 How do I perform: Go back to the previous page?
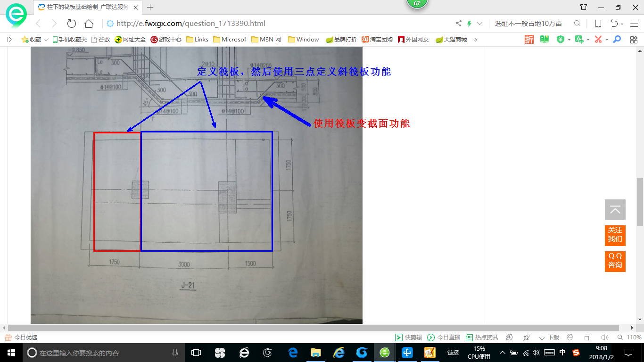39,24
